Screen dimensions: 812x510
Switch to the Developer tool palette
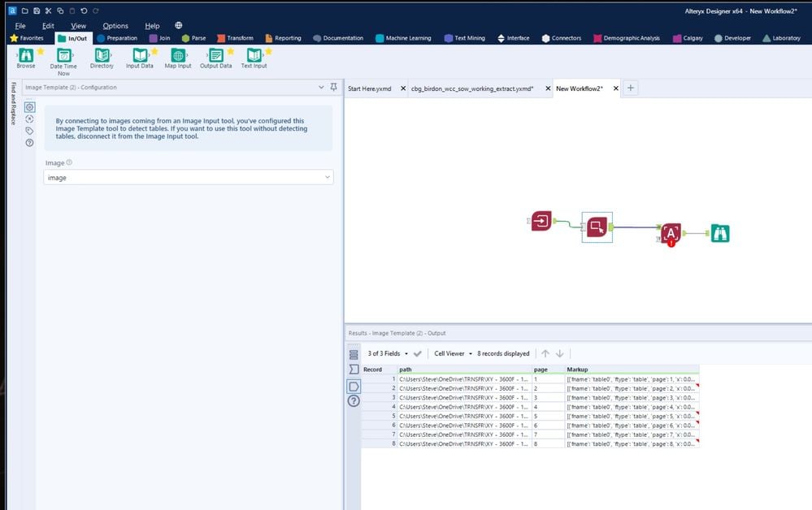732,37
